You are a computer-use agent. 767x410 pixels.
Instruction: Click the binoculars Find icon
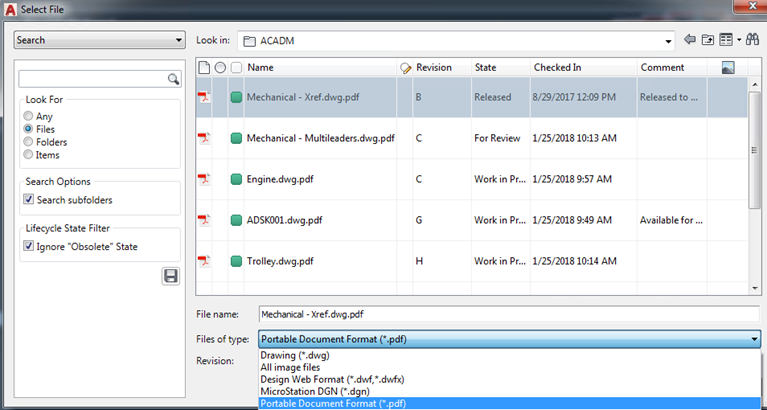(752, 40)
